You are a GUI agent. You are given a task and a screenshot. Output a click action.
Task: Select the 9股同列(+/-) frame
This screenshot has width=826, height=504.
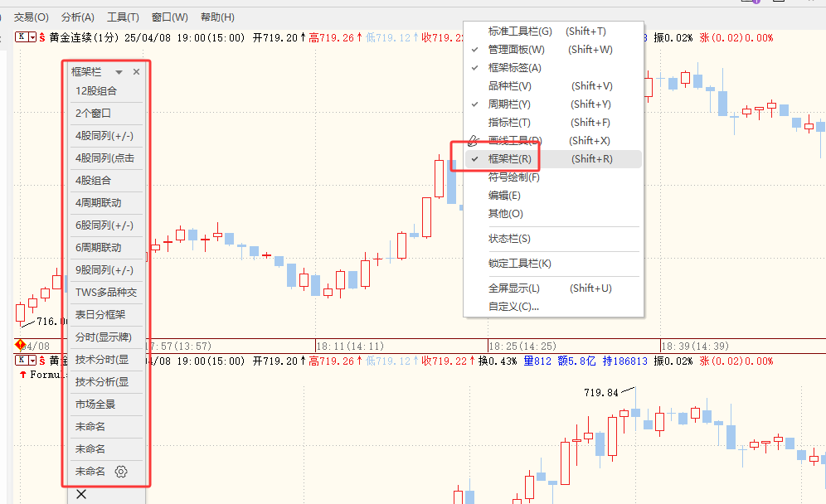click(x=106, y=270)
